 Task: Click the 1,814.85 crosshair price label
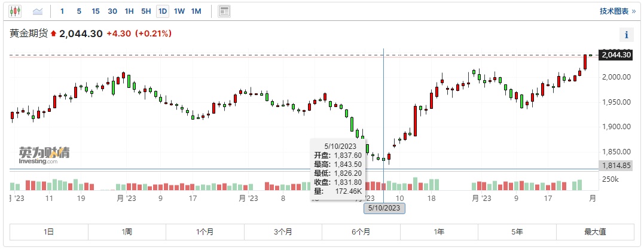click(x=616, y=165)
